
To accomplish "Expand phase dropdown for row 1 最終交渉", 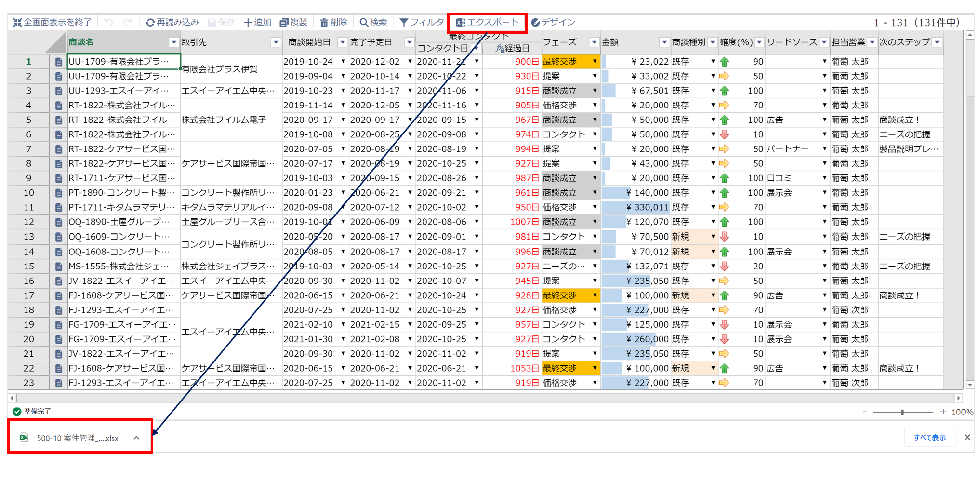I will pos(595,62).
